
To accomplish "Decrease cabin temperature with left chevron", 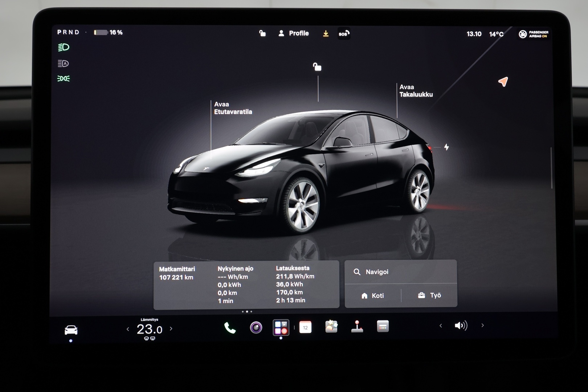I will [x=128, y=329].
